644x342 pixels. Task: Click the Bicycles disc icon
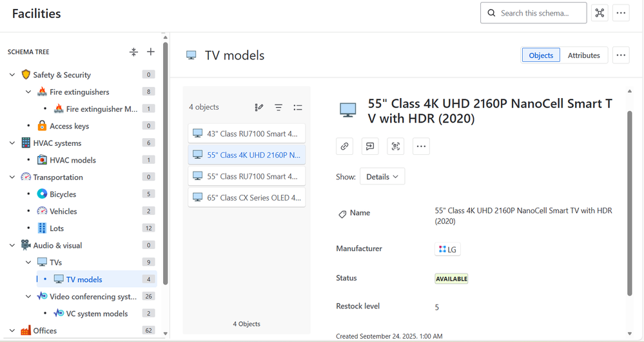coord(42,194)
